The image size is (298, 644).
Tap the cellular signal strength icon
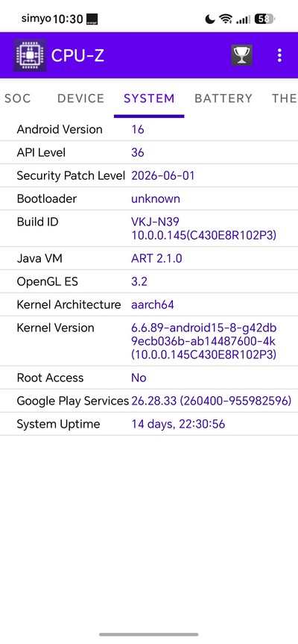pos(244,19)
